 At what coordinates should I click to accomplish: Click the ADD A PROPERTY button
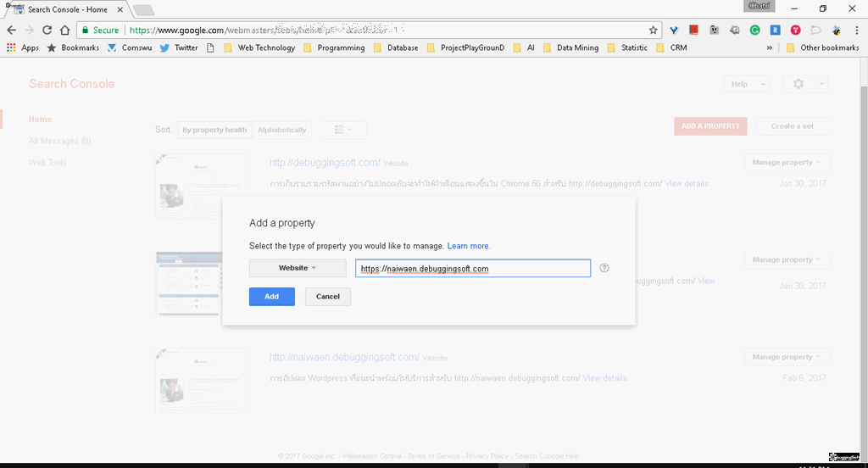711,126
